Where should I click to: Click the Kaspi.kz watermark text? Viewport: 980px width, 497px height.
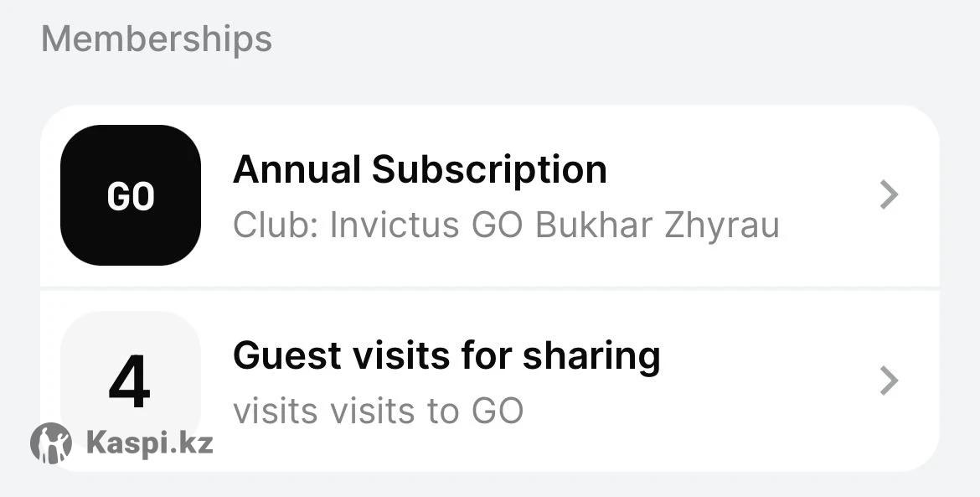[x=149, y=443]
